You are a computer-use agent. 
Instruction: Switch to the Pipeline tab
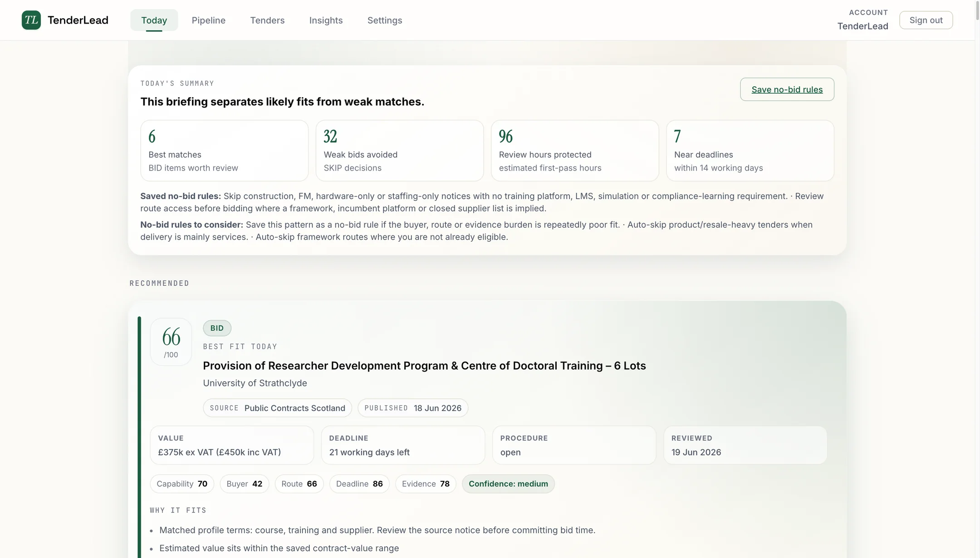click(x=209, y=20)
